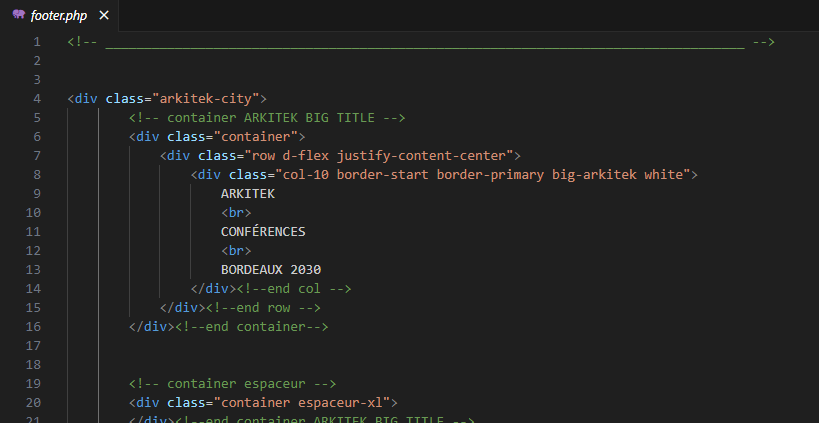Click the "container espaceur-xl" class value

click(x=305, y=403)
